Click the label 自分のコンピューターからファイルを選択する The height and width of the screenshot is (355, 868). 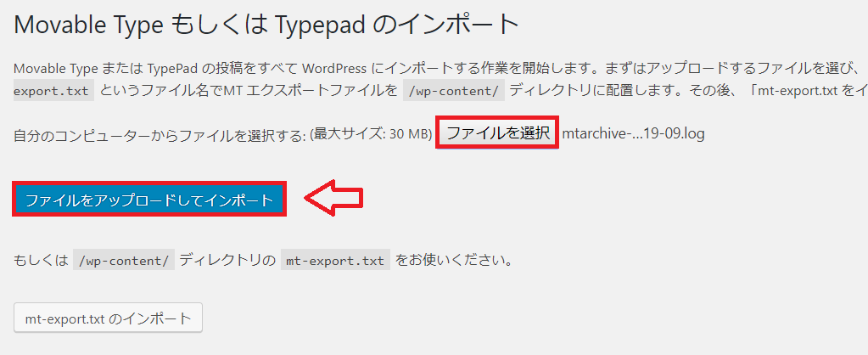point(160,135)
